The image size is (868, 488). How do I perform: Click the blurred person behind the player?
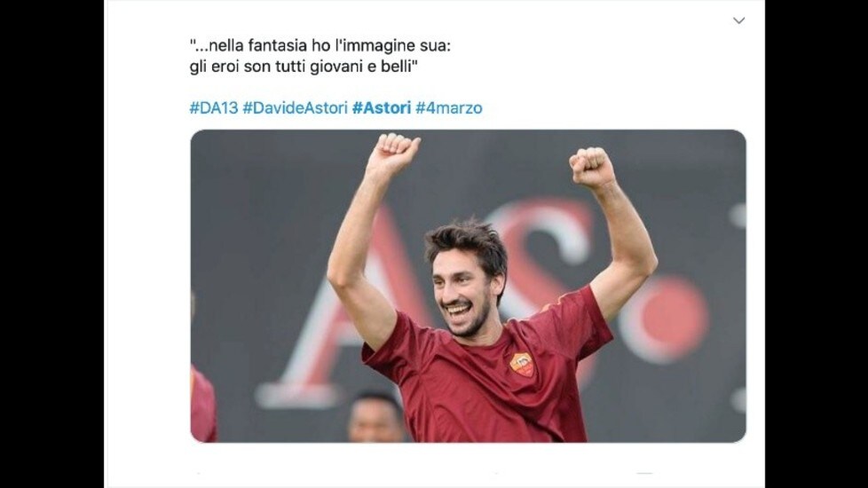(x=376, y=418)
